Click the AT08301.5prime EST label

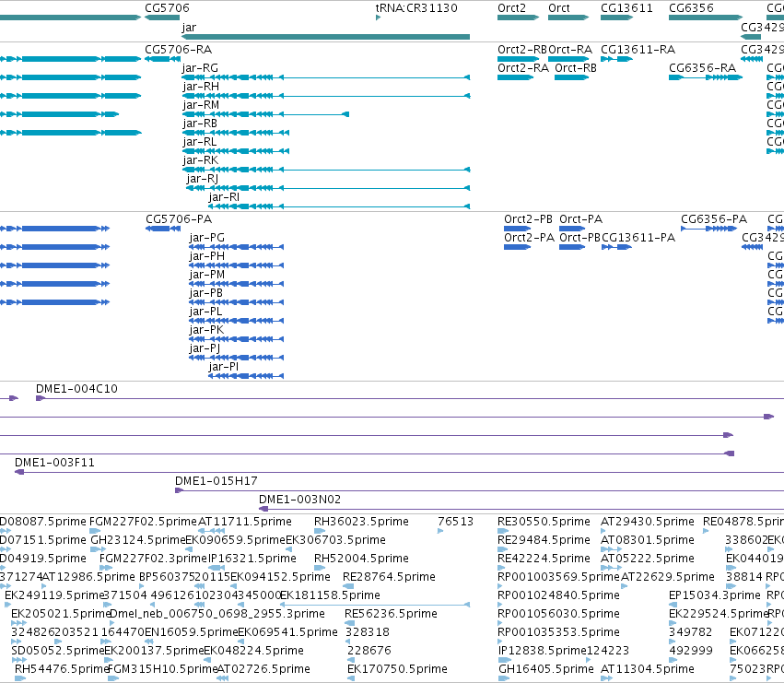point(647,540)
